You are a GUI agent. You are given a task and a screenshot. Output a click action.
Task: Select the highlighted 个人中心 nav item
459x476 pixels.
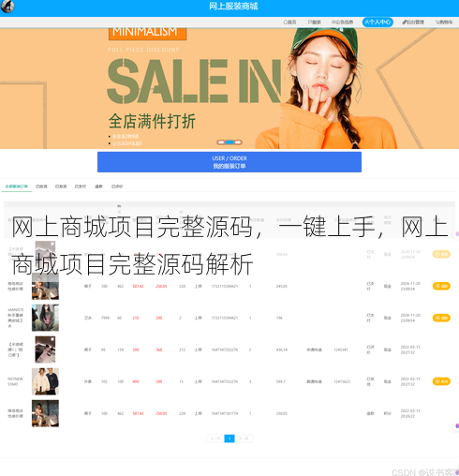(x=378, y=22)
